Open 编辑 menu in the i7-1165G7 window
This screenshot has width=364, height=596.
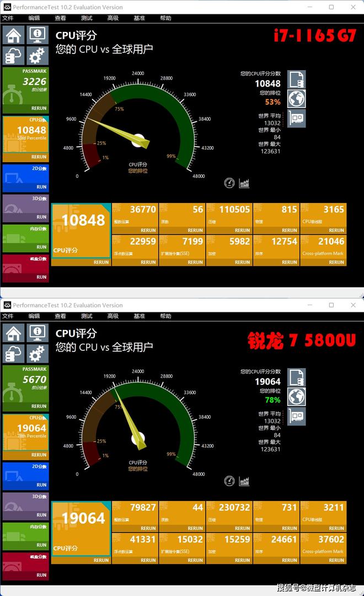coord(34,18)
